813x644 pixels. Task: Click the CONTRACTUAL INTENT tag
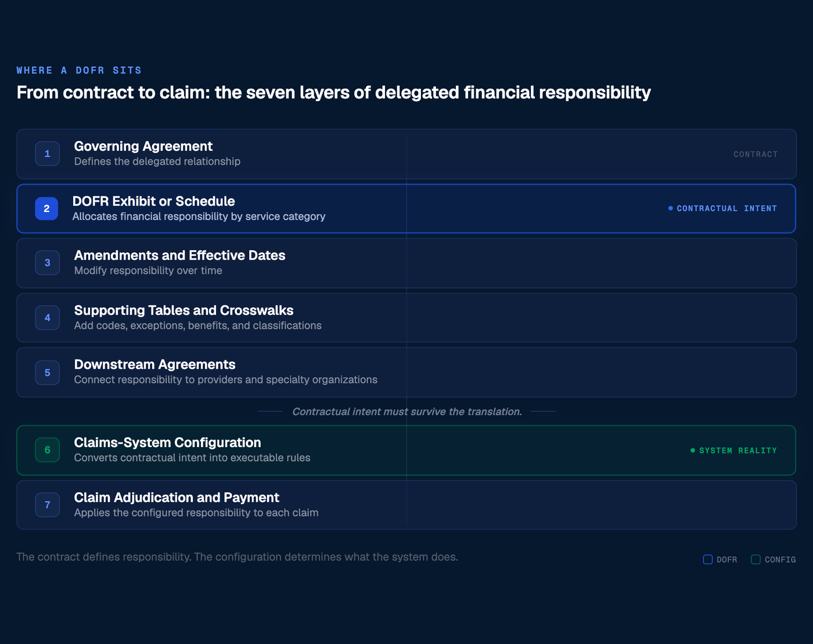point(723,208)
